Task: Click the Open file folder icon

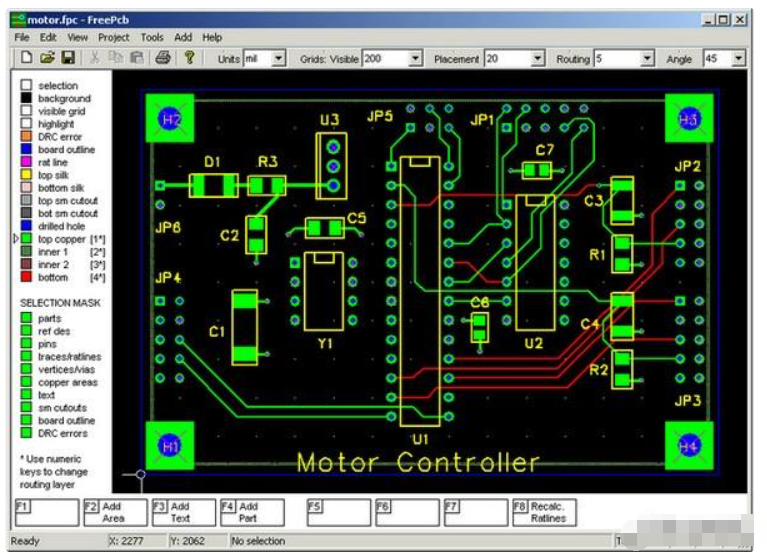Action: coord(48,59)
